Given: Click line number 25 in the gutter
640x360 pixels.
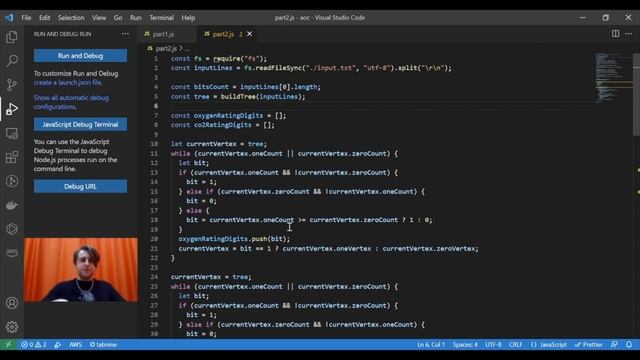Looking at the screenshot, I should (154, 287).
